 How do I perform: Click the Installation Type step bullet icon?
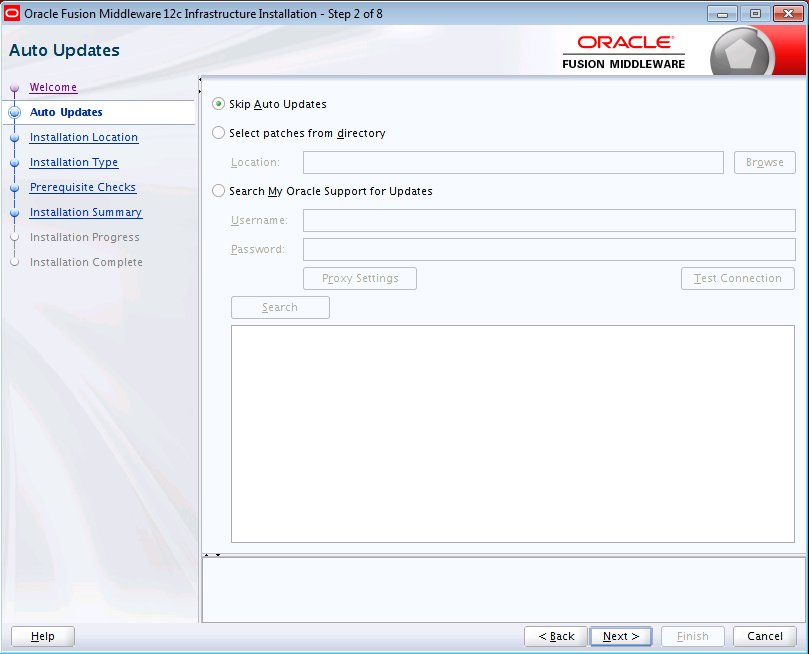pos(14,162)
